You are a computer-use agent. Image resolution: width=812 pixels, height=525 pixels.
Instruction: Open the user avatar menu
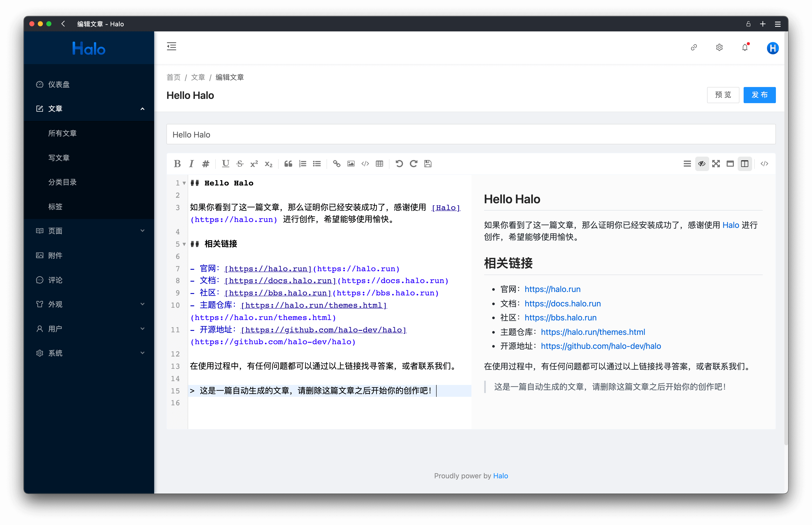773,48
